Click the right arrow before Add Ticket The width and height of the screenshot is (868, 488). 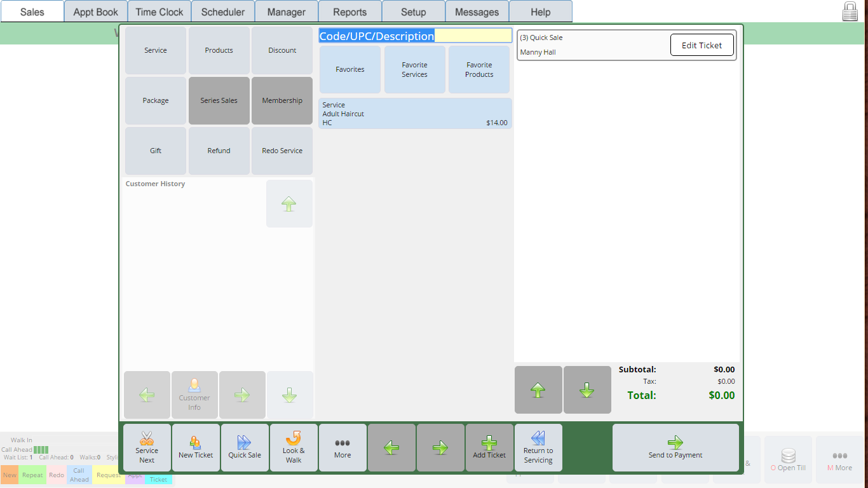[x=440, y=447]
